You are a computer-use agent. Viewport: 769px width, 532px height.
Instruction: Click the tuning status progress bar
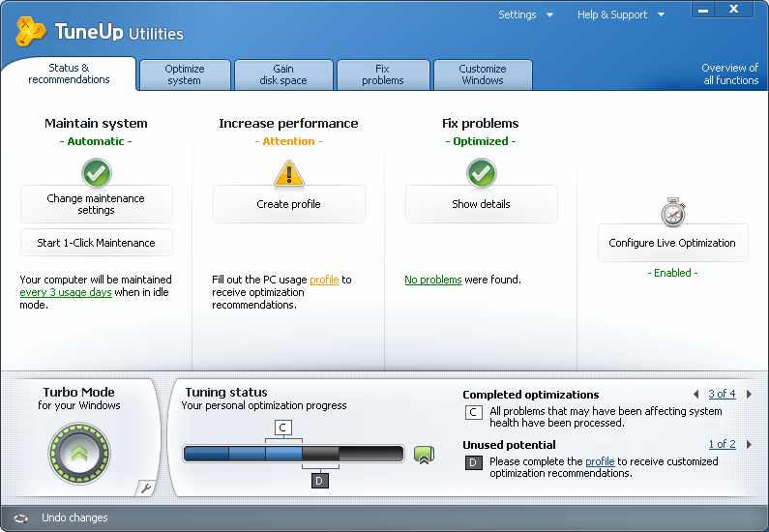click(293, 454)
